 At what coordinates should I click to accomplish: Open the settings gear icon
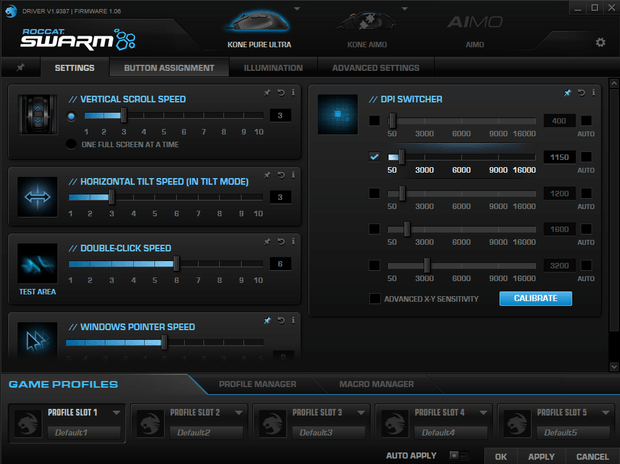click(600, 42)
